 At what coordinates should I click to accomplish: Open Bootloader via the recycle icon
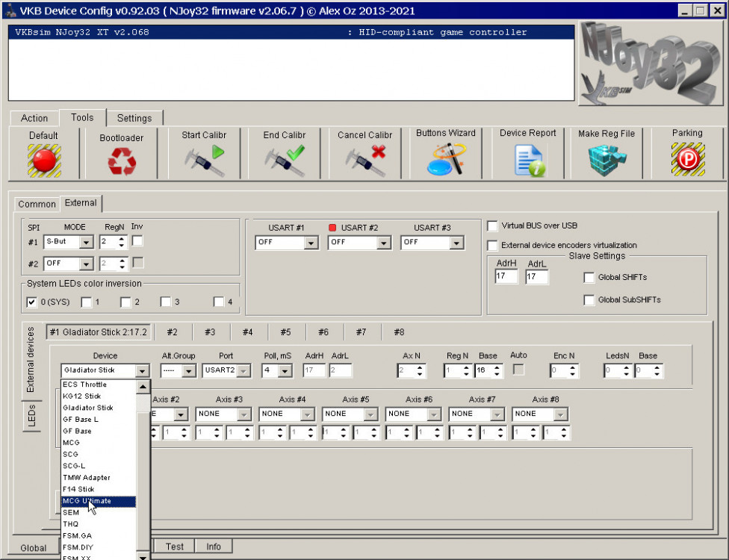122,161
